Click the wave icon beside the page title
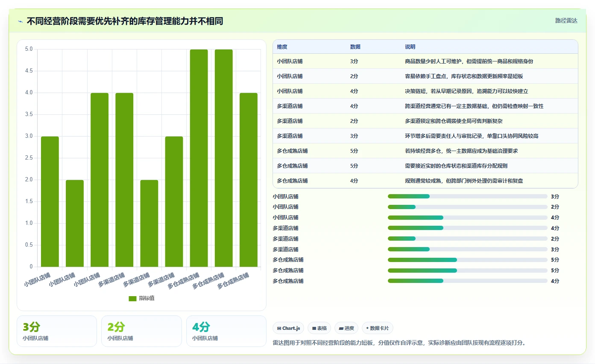 tap(20, 21)
